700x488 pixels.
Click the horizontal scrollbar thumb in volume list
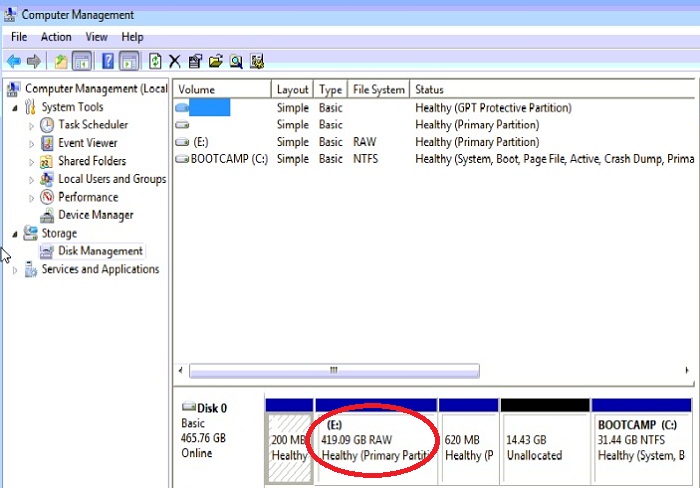pyautogui.click(x=334, y=371)
